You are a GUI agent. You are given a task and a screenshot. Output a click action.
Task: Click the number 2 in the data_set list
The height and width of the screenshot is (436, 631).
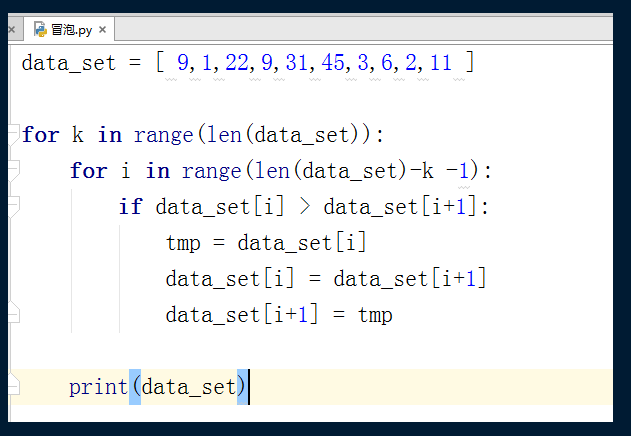pos(411,63)
